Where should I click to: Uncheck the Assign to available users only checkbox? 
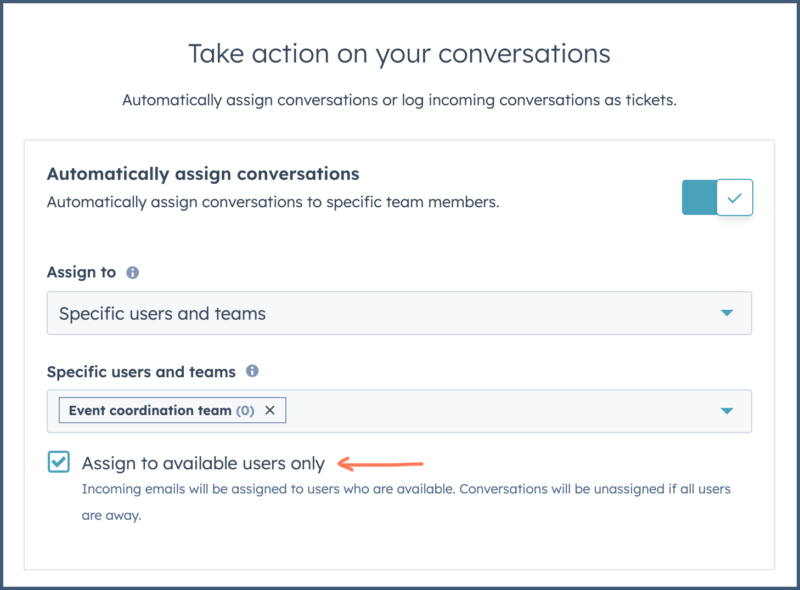tap(59, 462)
